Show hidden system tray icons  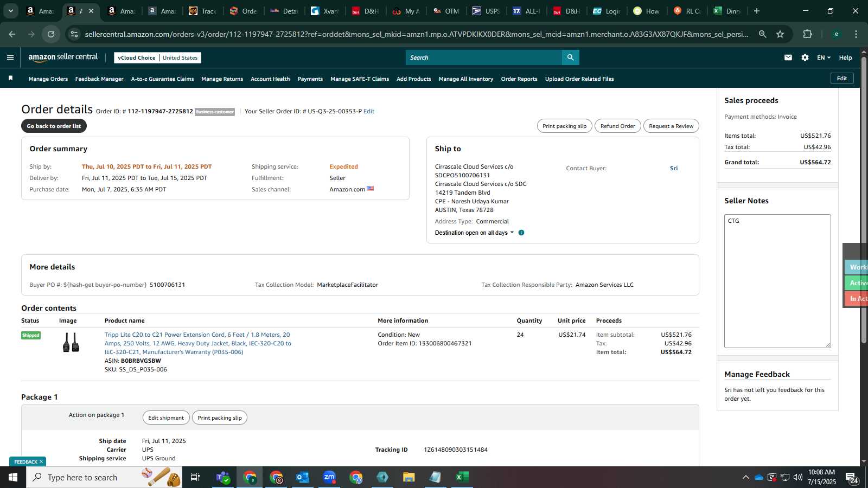745,477
